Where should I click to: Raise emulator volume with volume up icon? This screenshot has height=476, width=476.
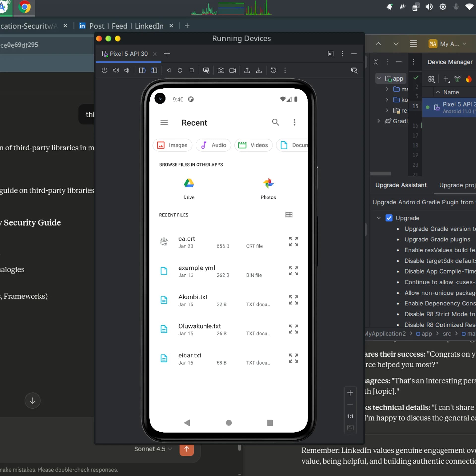coord(116,70)
